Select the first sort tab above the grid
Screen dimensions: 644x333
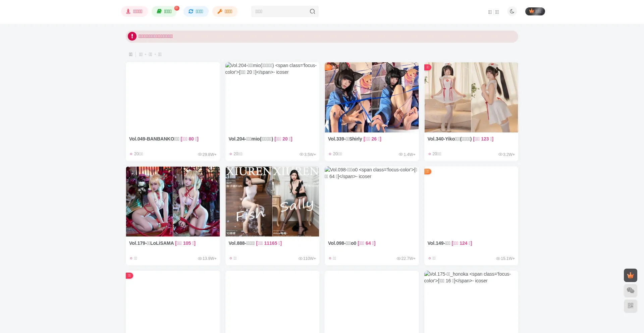point(131,54)
